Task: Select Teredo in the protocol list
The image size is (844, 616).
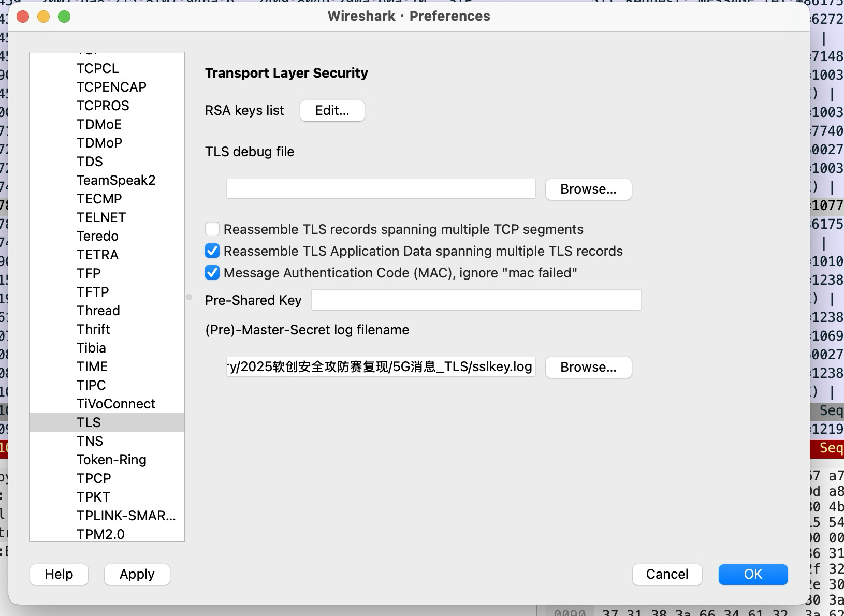Action: pos(107,236)
